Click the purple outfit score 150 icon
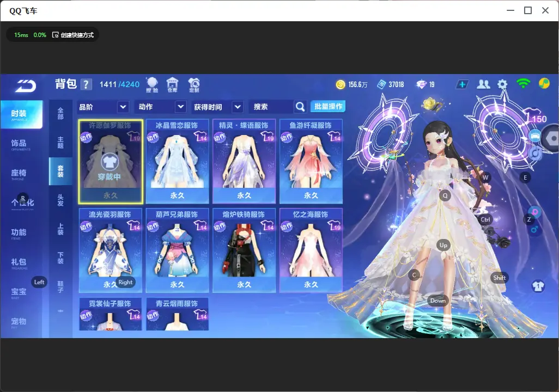Image resolution: width=559 pixels, height=392 pixels. (x=536, y=117)
